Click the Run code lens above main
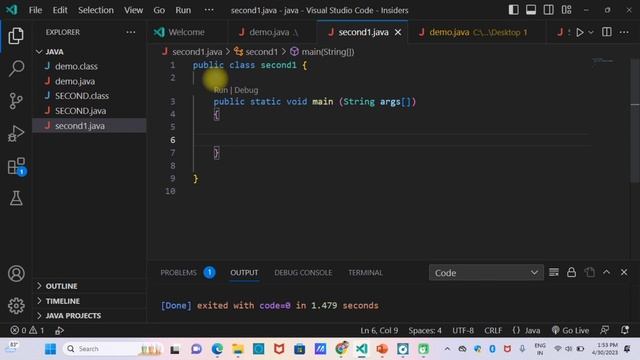The height and width of the screenshot is (360, 640). click(220, 90)
